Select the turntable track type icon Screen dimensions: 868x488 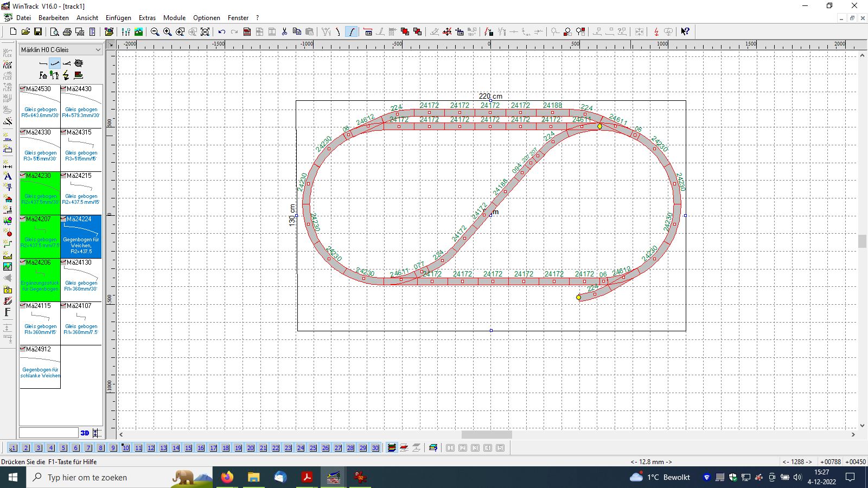tap(79, 63)
